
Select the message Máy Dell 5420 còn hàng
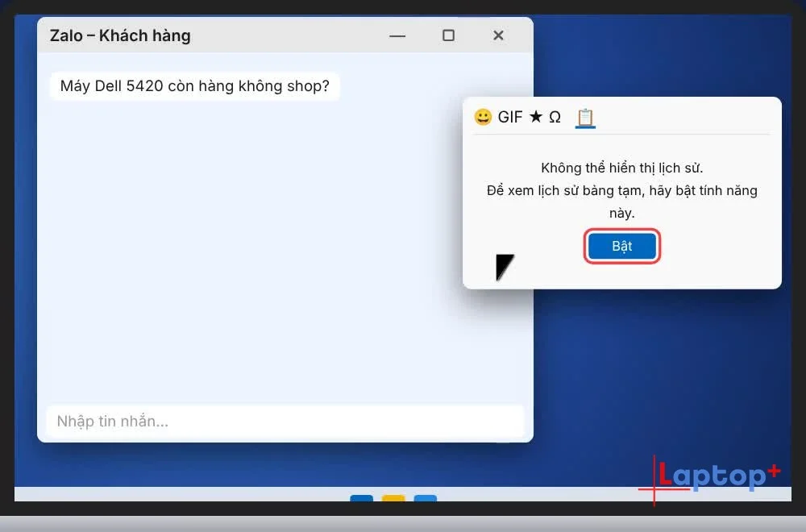195,85
